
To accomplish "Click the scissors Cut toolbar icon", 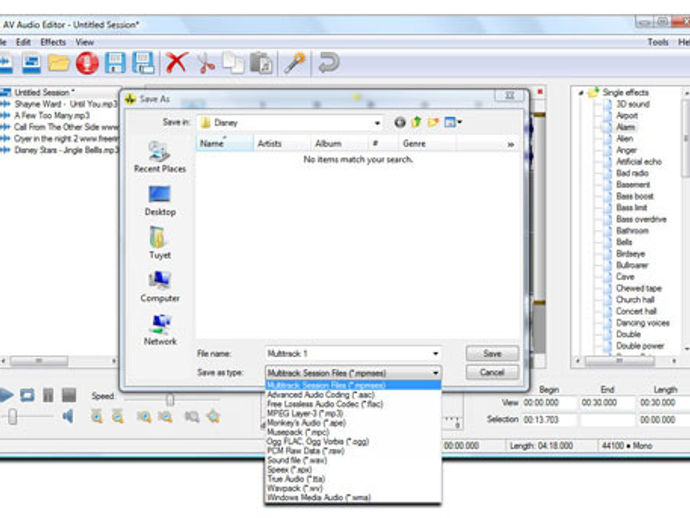I will click(206, 63).
